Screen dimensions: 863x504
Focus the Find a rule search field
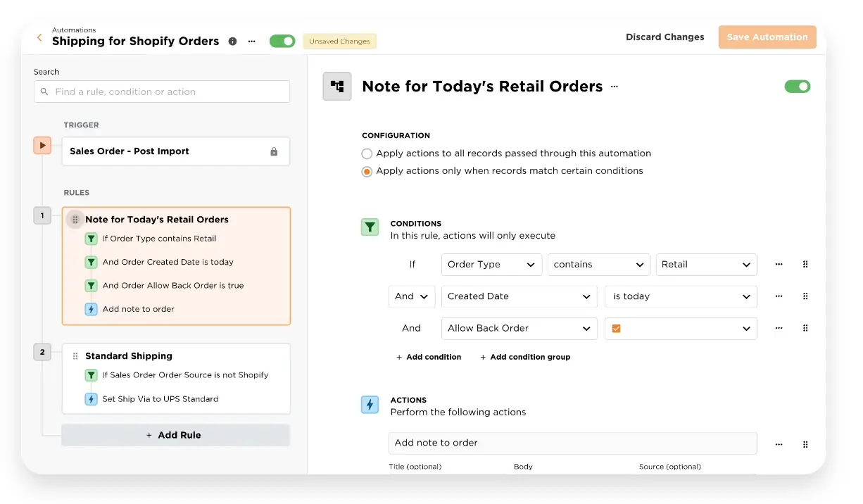[x=162, y=92]
